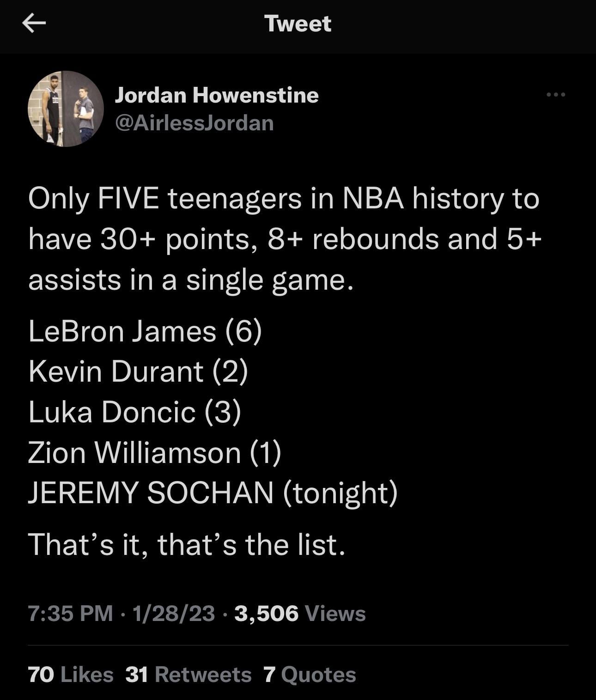
Task: Open the @AirlessJordan handle
Action: tap(194, 123)
